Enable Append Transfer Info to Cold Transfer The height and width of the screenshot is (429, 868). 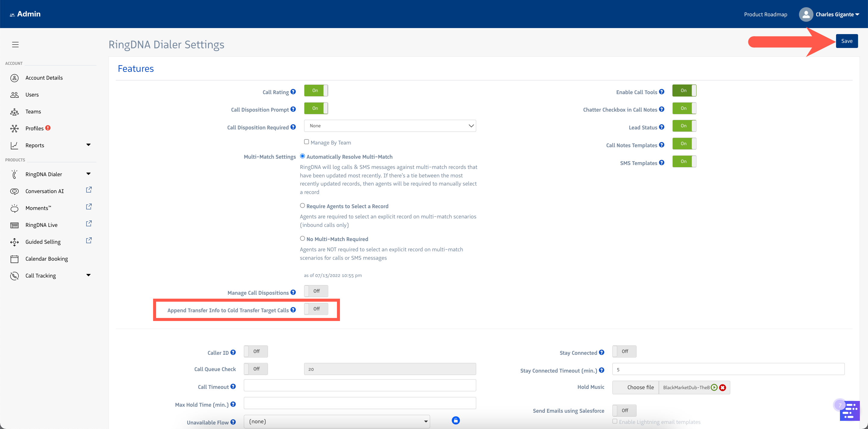coord(316,309)
